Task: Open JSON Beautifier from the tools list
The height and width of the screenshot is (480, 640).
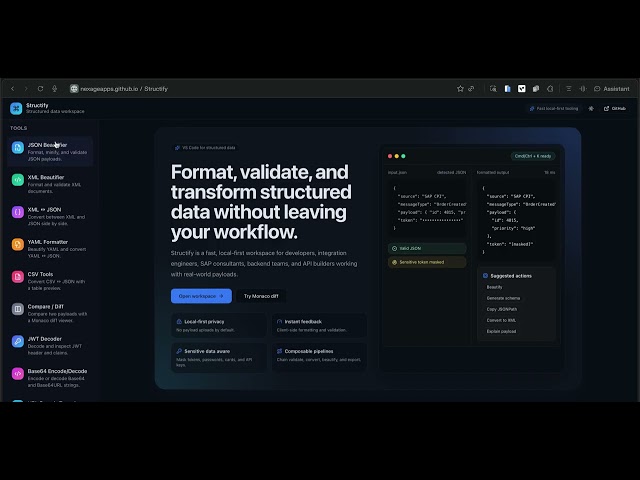Action: [x=50, y=151]
